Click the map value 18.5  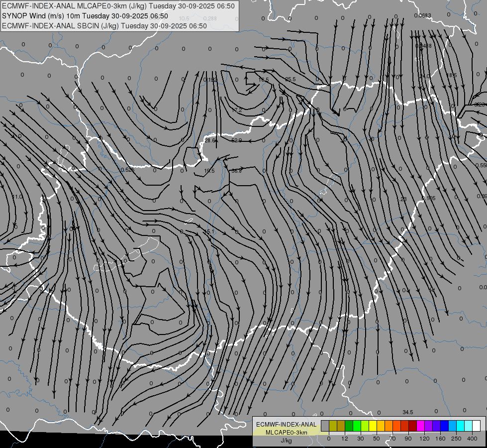pyautogui.click(x=452, y=76)
